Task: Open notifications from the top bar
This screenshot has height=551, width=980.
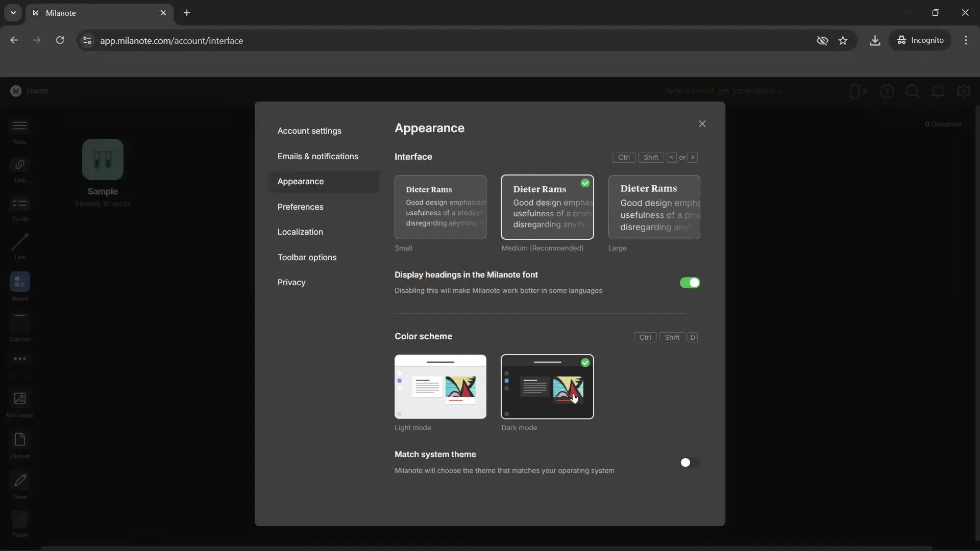Action: pos(939,91)
